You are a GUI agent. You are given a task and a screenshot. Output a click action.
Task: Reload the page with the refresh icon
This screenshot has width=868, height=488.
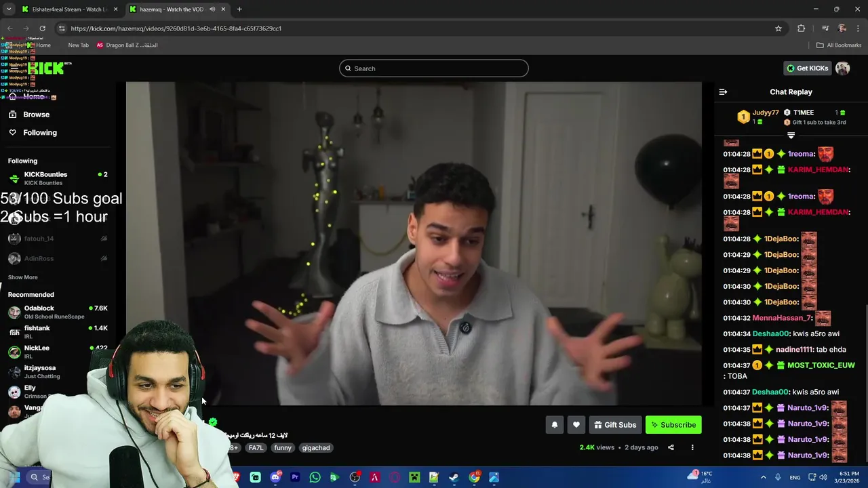(x=42, y=28)
